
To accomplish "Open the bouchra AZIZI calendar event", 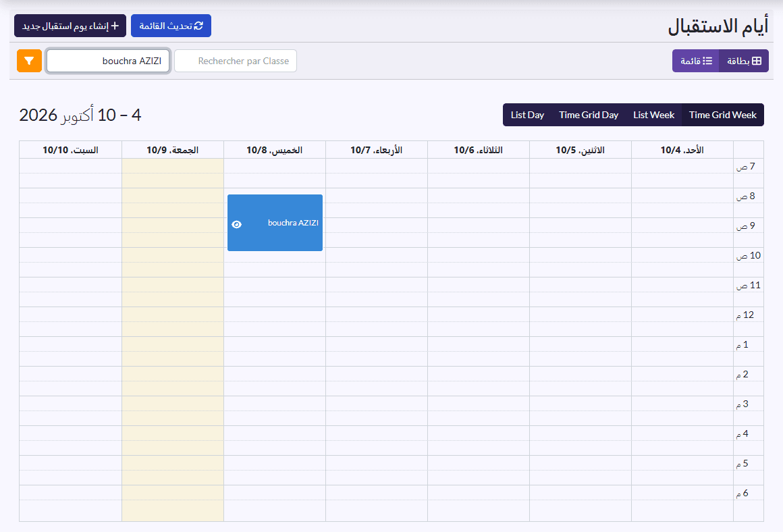I will pyautogui.click(x=275, y=223).
